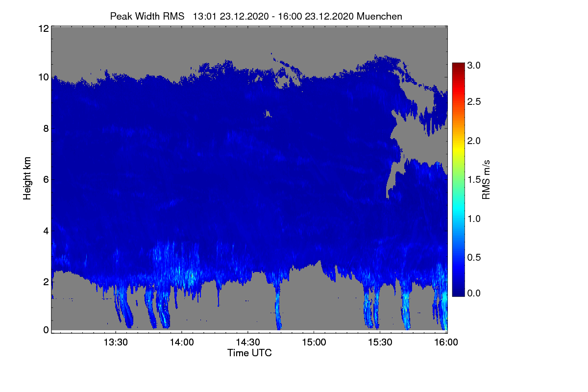Click the 14:30 time tick label
Image resolution: width=588 pixels, height=392 pixels.
point(248,343)
